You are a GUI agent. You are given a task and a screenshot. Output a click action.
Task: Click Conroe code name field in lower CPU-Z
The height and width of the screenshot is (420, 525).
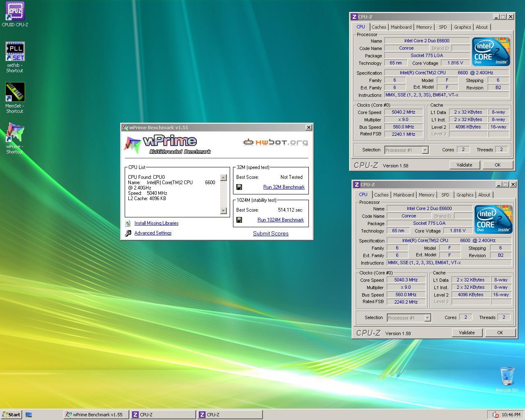pyautogui.click(x=409, y=216)
